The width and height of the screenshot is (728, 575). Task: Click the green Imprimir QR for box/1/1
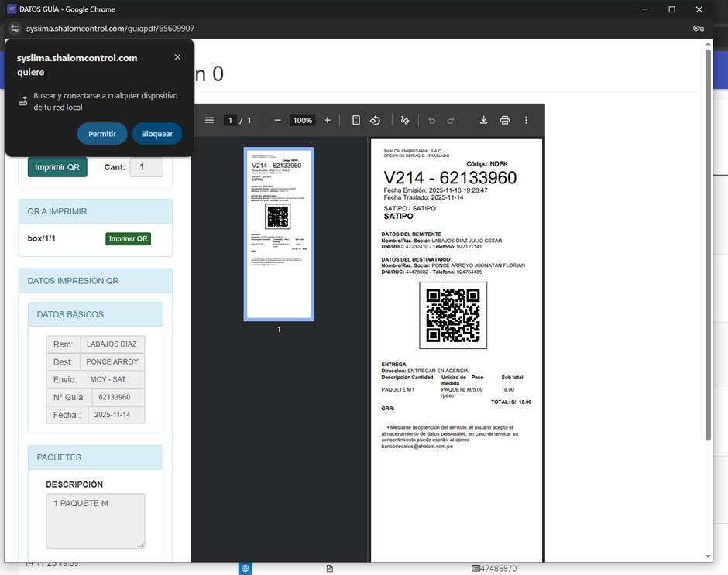tap(128, 239)
